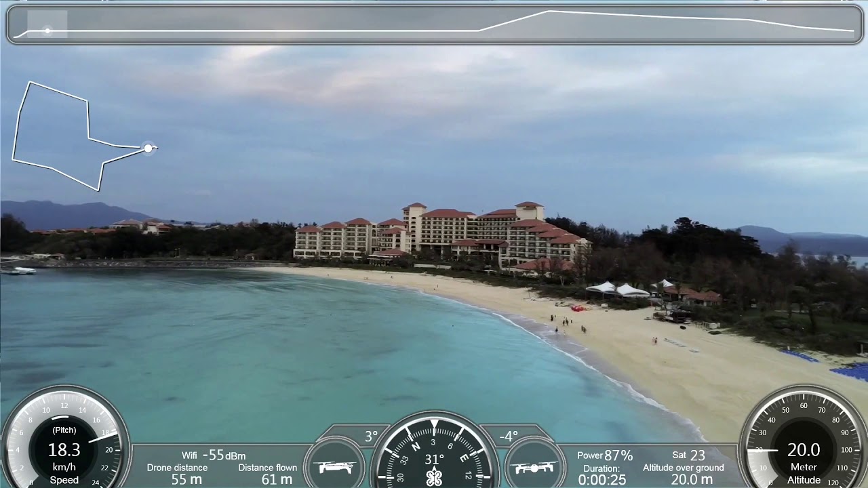Click the current-position marker on the altitude timeline

[x=47, y=30]
